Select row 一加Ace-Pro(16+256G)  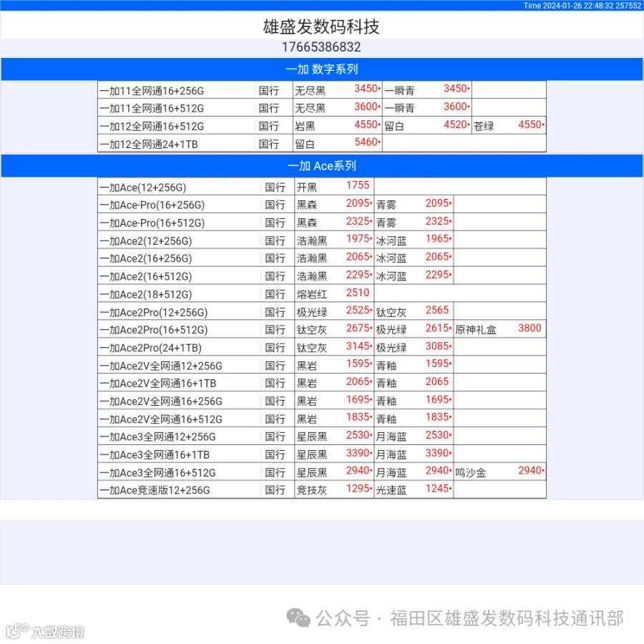click(322, 204)
